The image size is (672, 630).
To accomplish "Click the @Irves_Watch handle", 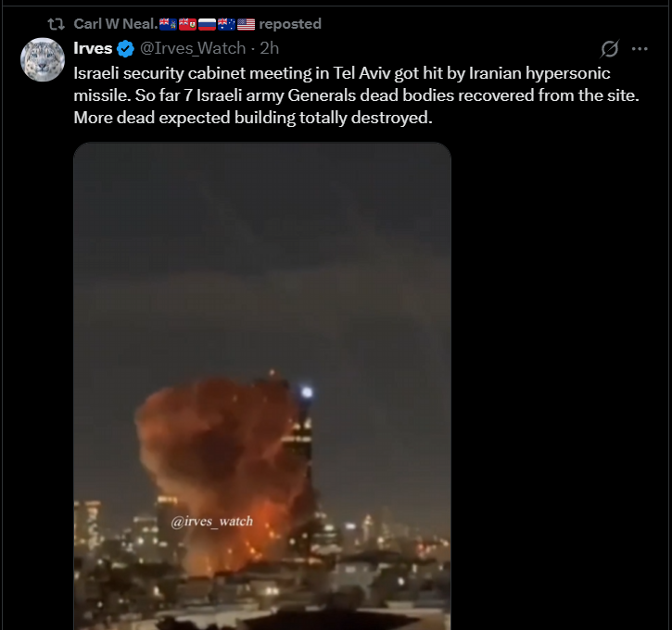I will (x=193, y=48).
